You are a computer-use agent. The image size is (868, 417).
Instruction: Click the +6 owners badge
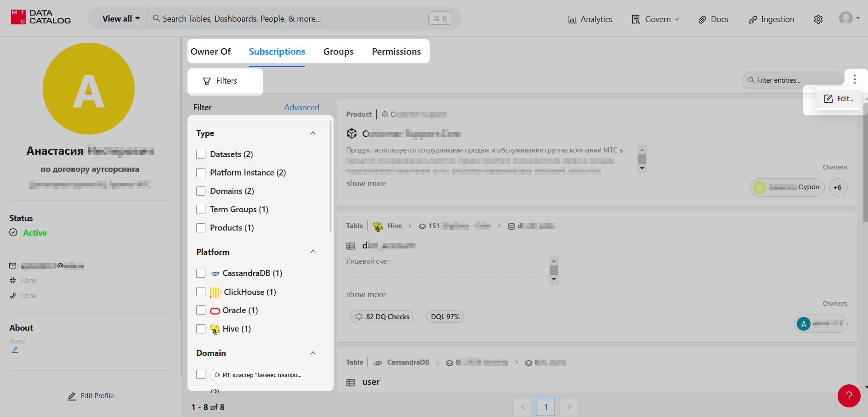(838, 187)
